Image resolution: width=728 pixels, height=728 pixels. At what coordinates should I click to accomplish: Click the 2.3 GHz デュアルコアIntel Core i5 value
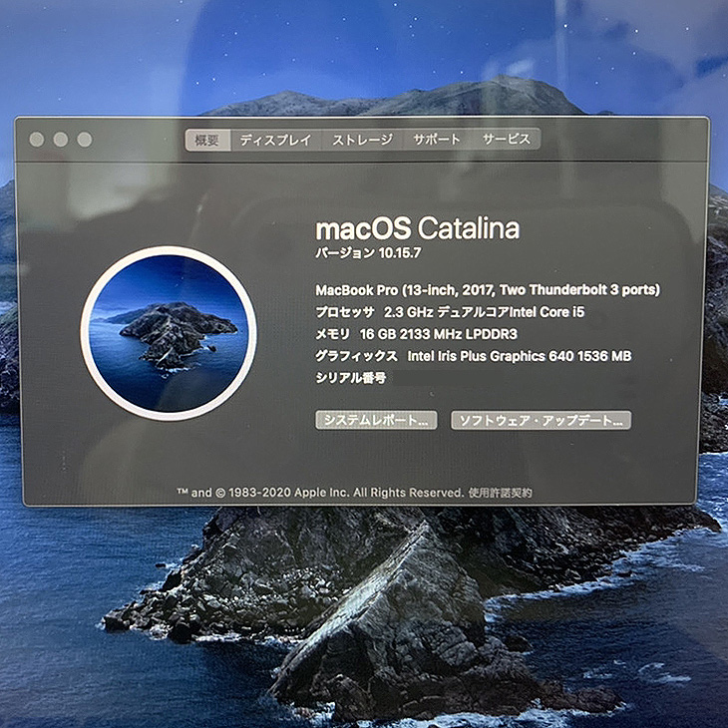point(484,312)
